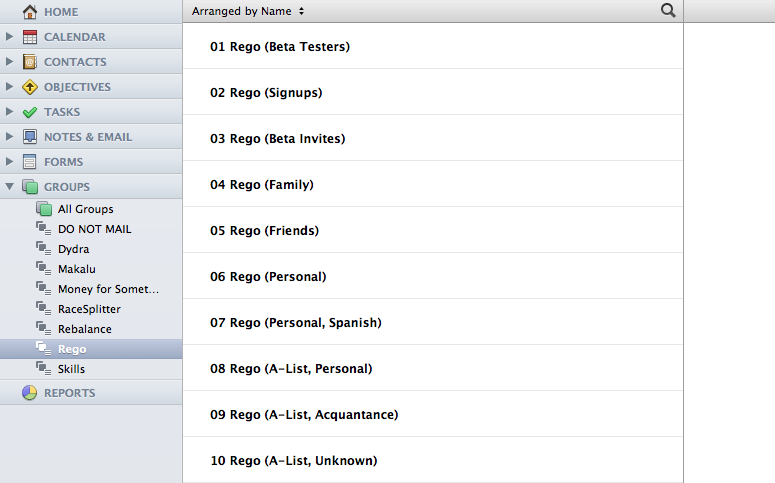
Task: Click the Forms sheet icon
Action: (30, 162)
